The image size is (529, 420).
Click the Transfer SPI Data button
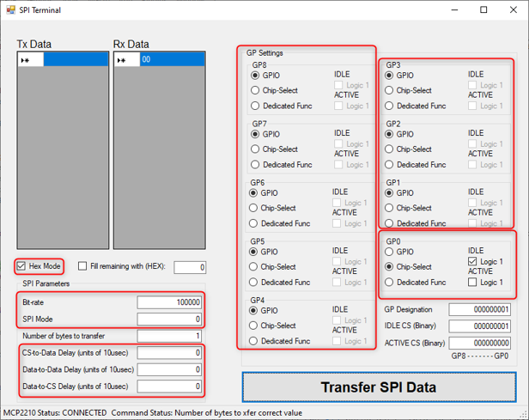pyautogui.click(x=379, y=387)
